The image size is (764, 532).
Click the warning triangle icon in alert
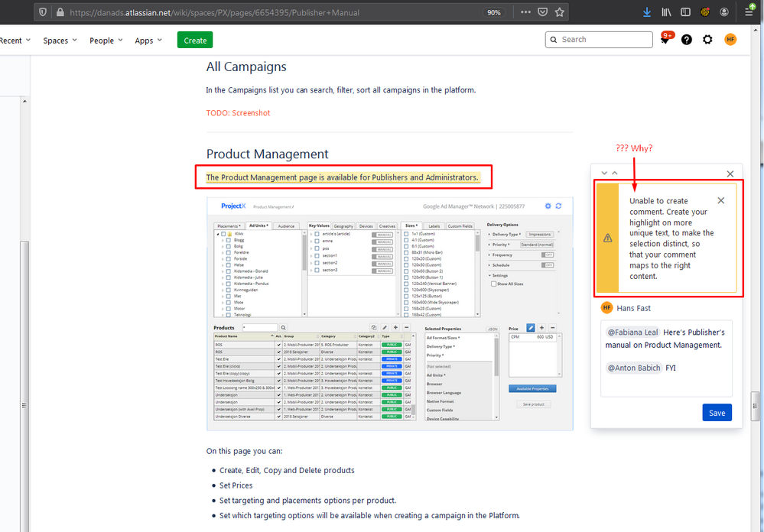pos(607,238)
